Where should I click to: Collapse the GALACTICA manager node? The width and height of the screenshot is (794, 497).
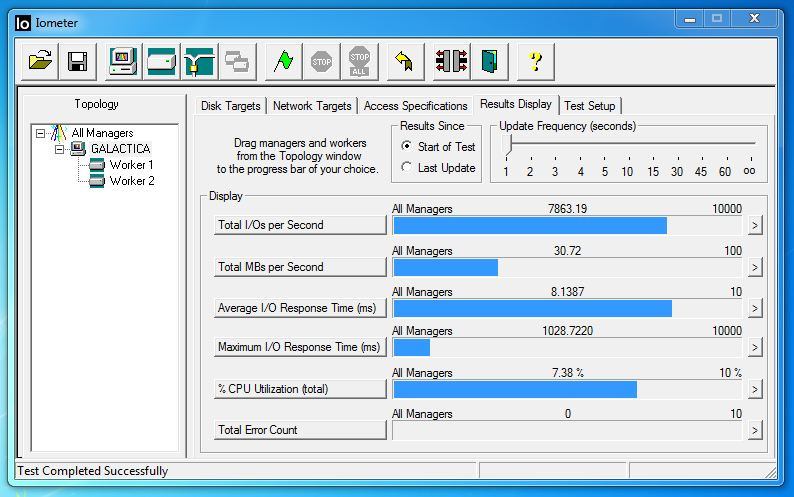coord(59,149)
